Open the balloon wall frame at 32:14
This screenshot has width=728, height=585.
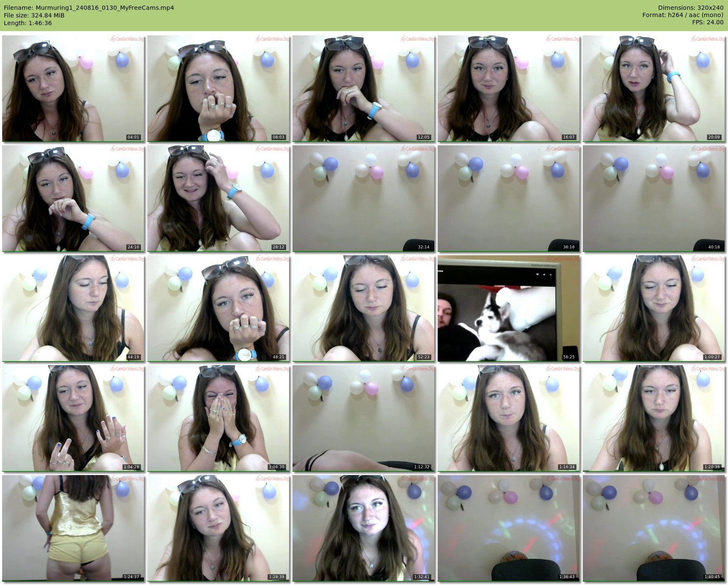[364, 198]
